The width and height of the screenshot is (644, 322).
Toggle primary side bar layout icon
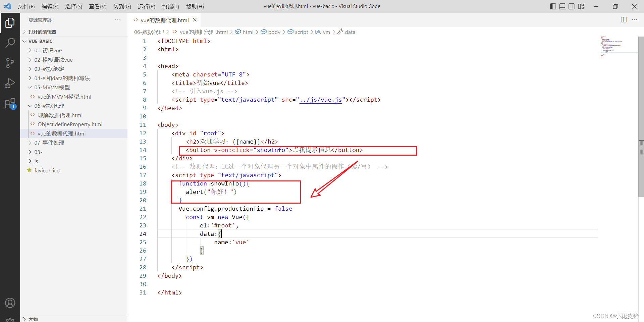tap(553, 6)
